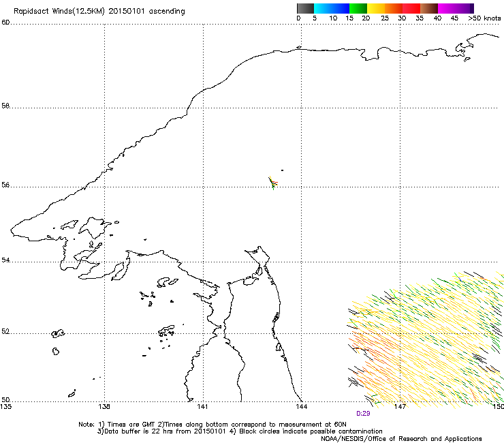This screenshot has height=443, width=504.
Task: Click the note line 'Times are GMT'
Action: [212, 425]
